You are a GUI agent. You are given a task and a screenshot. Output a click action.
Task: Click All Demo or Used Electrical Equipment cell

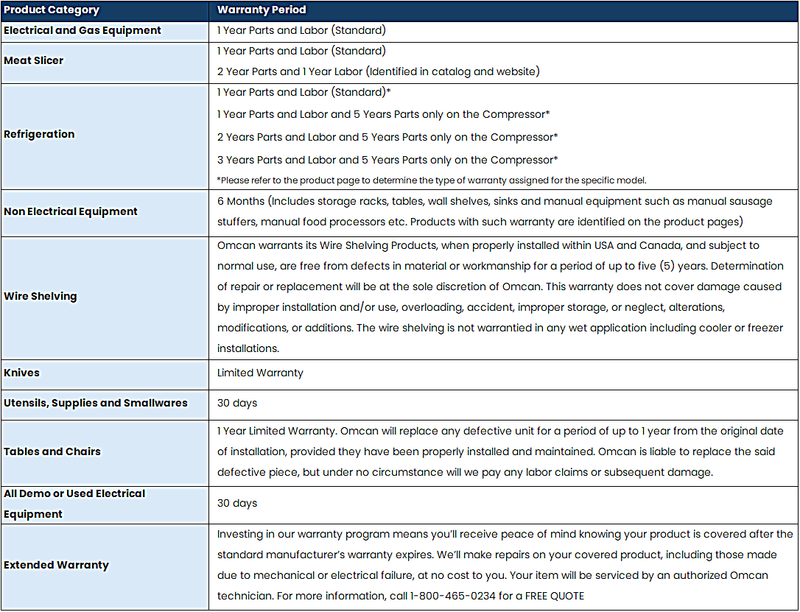coord(105,505)
